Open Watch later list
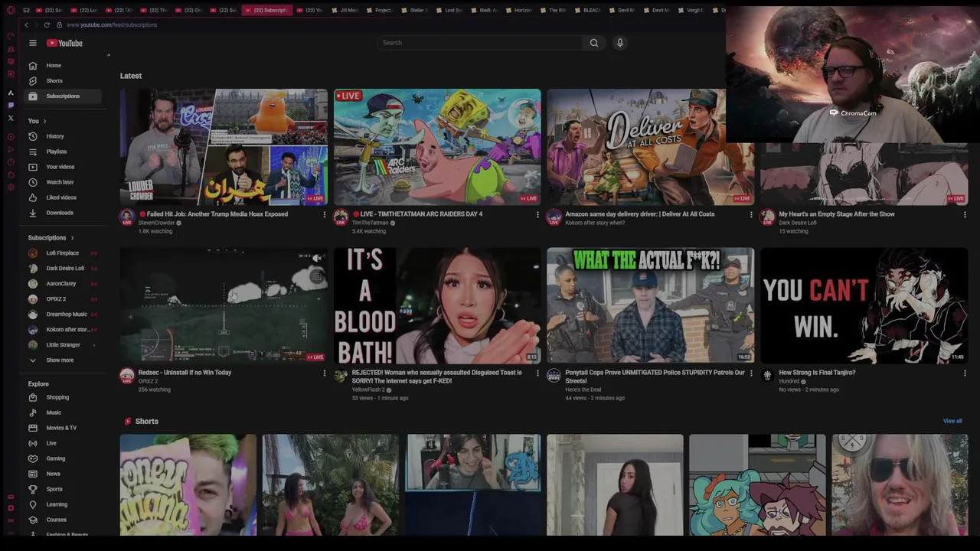Viewport: 980px width, 551px height. [x=64, y=182]
